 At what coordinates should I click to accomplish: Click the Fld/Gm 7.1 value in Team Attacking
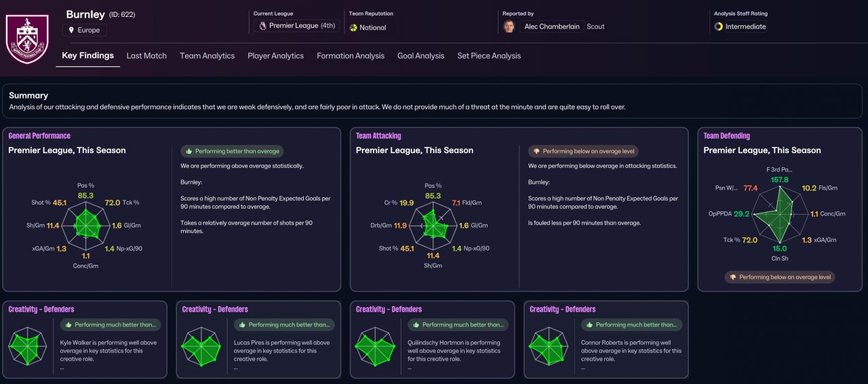[x=456, y=202]
